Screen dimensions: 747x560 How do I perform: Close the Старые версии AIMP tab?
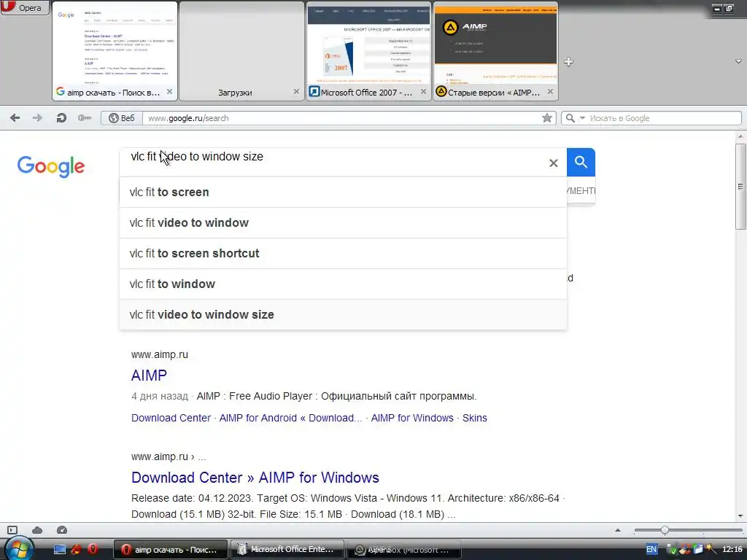point(550,92)
